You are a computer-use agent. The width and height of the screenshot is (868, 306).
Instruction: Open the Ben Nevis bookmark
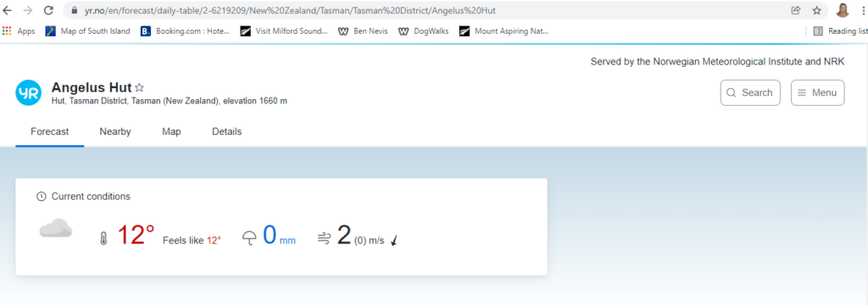(363, 31)
